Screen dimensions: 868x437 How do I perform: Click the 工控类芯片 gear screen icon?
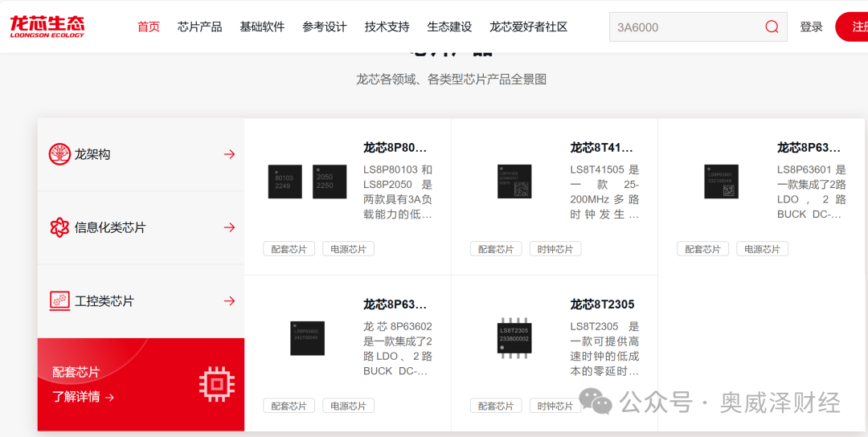coord(59,301)
